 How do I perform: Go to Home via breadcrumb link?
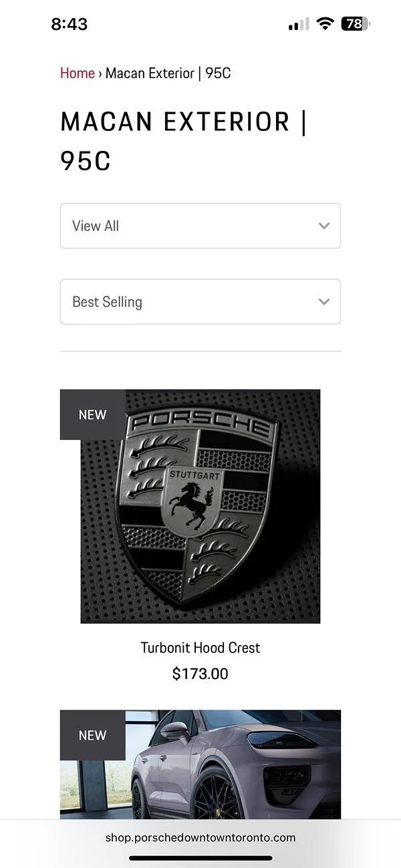tap(78, 73)
